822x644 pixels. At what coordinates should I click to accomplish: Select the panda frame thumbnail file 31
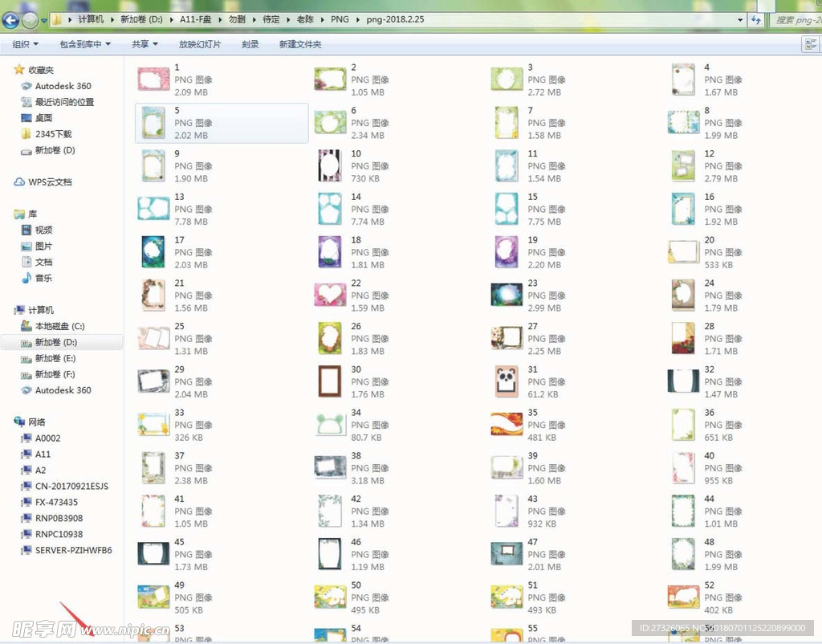pyautogui.click(x=506, y=381)
